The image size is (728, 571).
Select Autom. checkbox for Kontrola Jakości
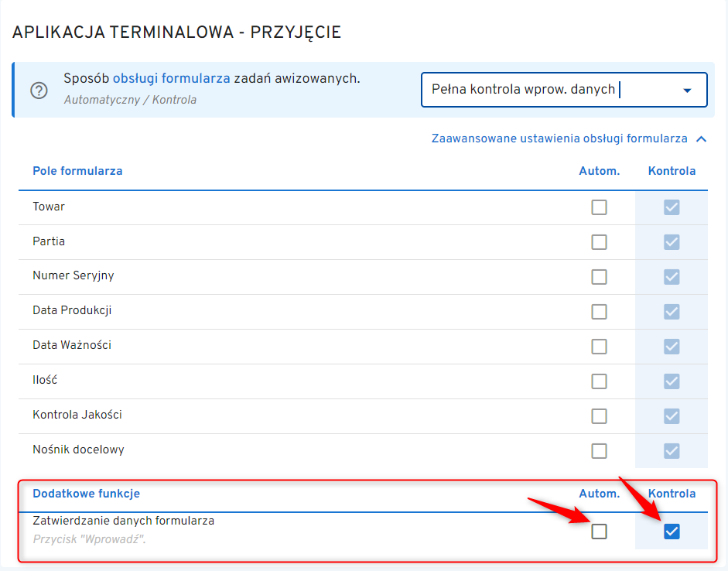tap(599, 416)
